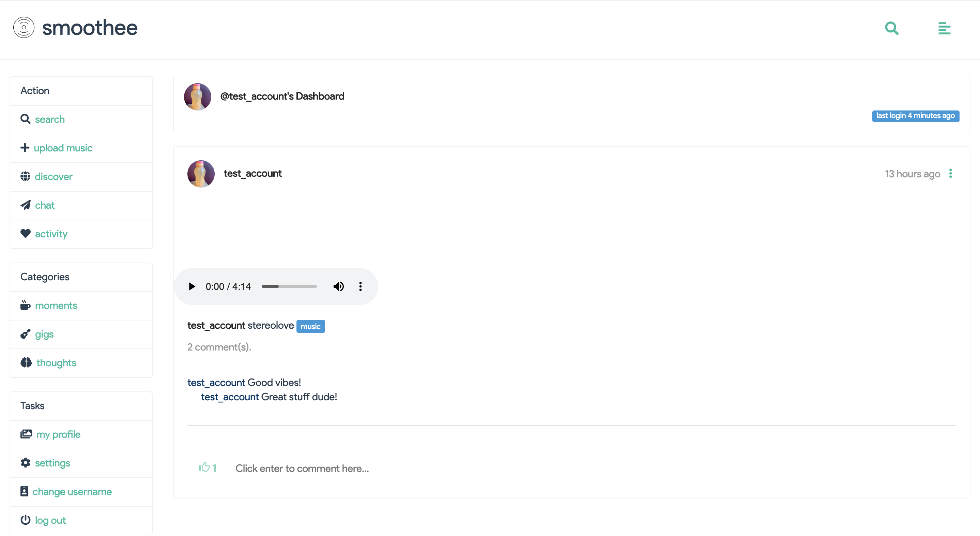Click the settings gear icon
980x536 pixels.
26,463
